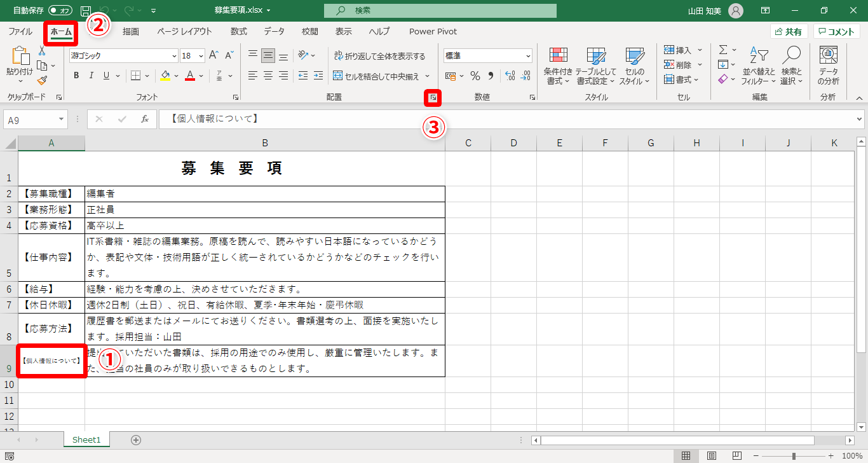Open the データ tab
Image resolution: width=868 pixels, height=463 pixels.
coord(275,32)
